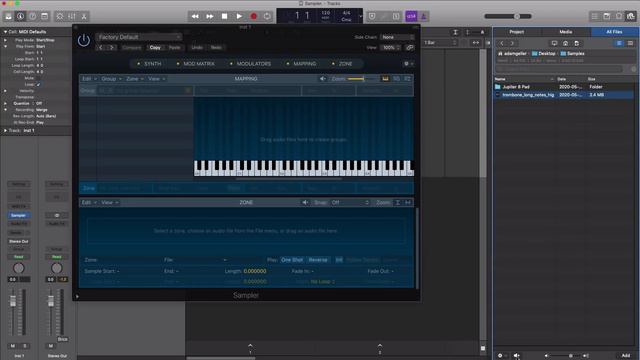This screenshot has height=360, width=640.
Task: Open the Note Pads button
Action: click(x=607, y=16)
